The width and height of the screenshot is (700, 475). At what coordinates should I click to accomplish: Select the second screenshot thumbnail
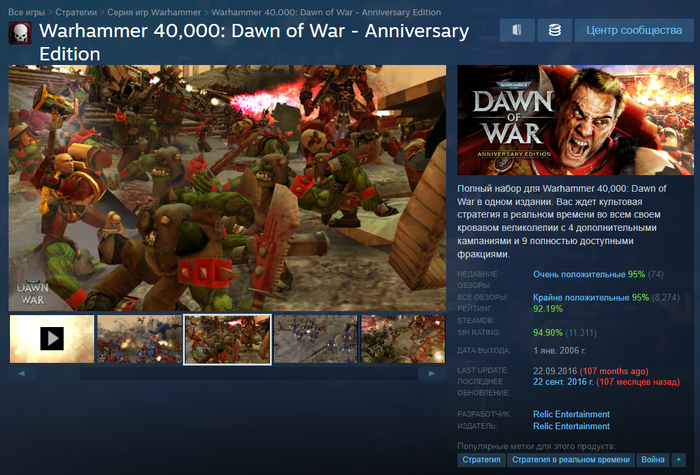click(x=139, y=339)
